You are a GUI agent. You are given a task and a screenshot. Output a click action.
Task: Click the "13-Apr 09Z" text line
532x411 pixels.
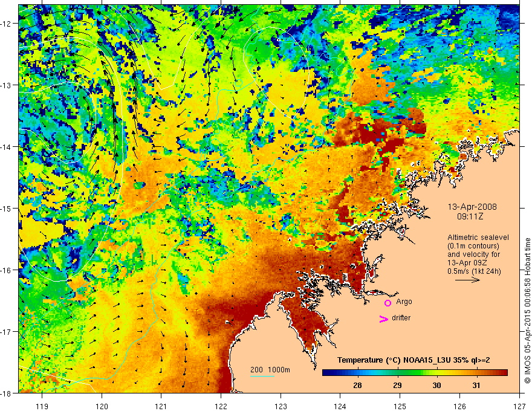pos(466,263)
